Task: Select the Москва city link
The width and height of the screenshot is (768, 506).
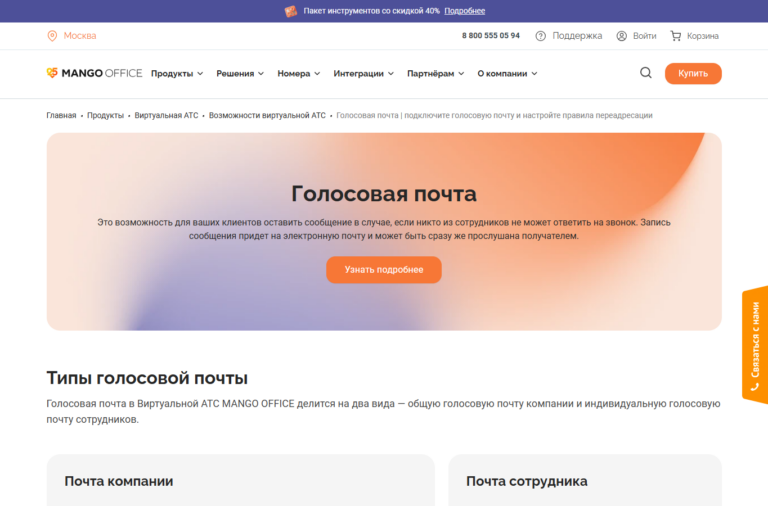Action: pyautogui.click(x=80, y=36)
